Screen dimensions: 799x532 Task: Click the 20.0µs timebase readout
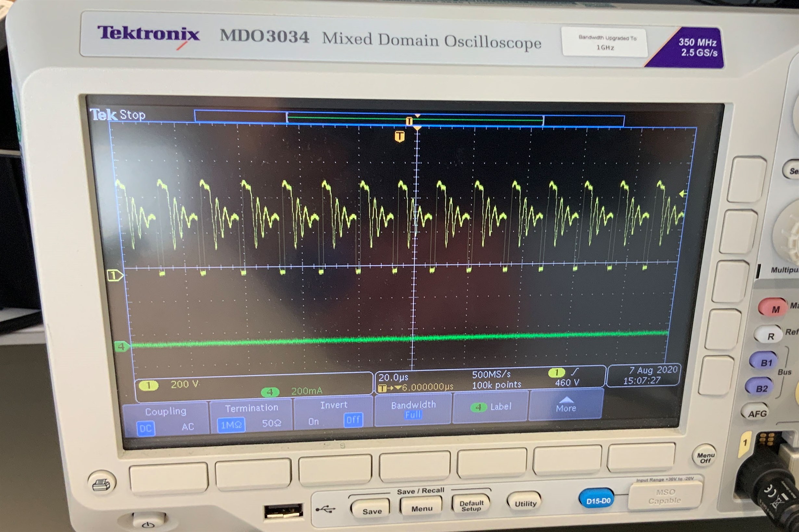click(393, 377)
